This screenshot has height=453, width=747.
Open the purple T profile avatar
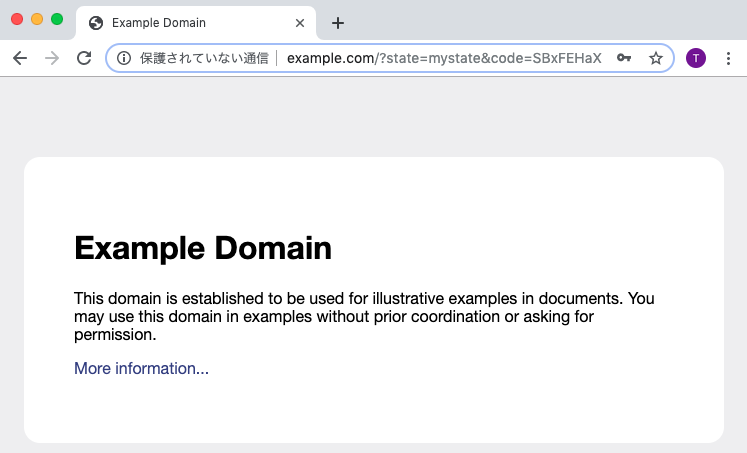(x=696, y=58)
